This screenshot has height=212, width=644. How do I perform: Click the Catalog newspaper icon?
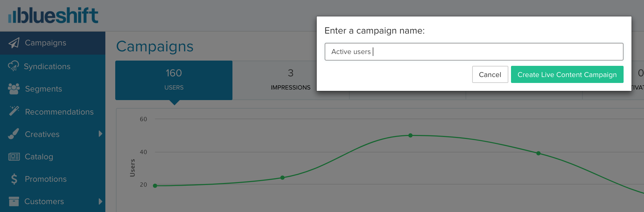(14, 157)
